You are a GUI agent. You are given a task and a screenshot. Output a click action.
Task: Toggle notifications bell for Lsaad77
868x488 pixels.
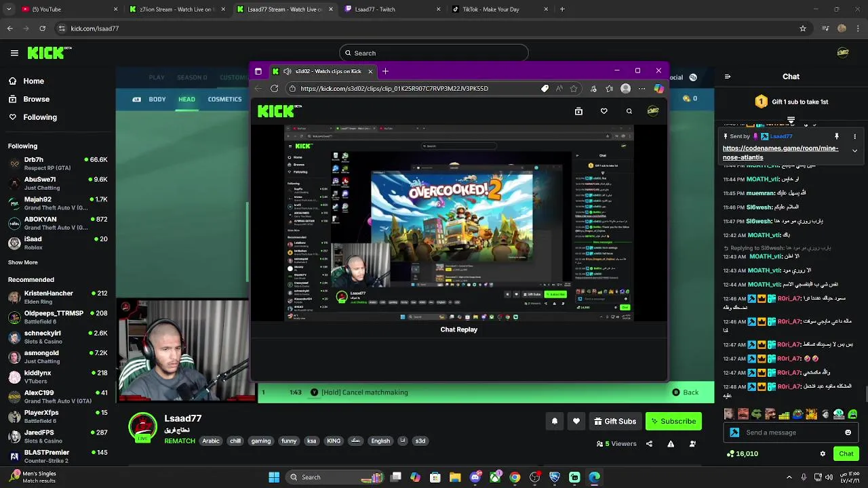(x=555, y=421)
